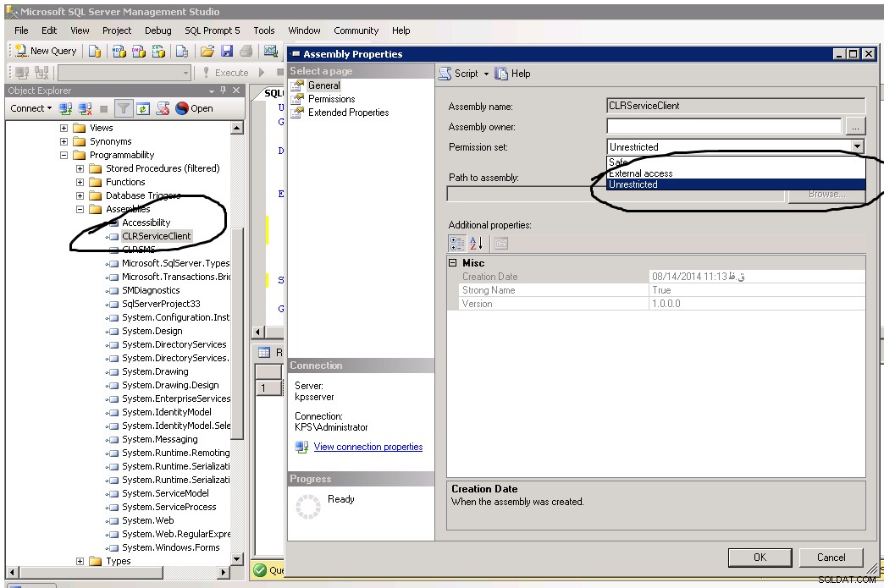Image resolution: width=884 pixels, height=588 pixels.
Task: Click View connection properties link
Action: [368, 447]
